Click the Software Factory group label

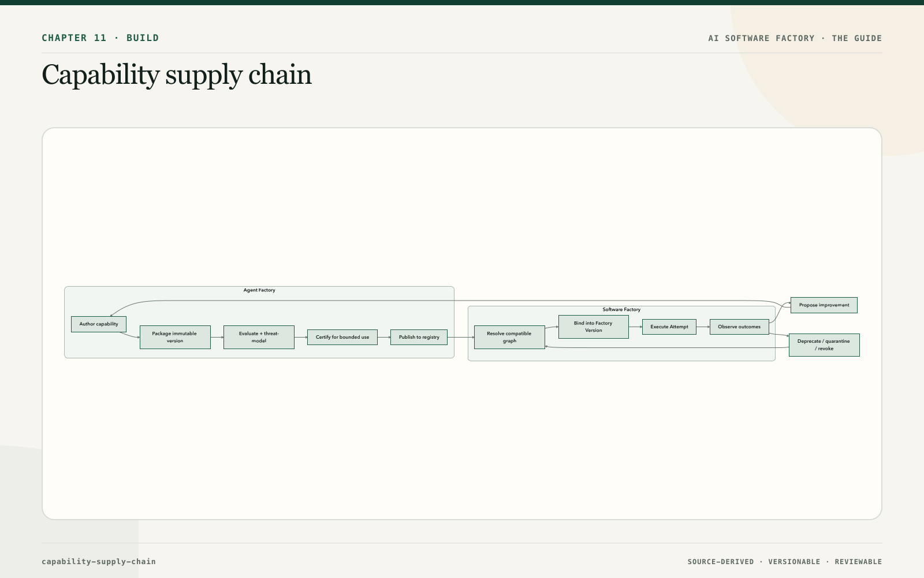tap(621, 310)
